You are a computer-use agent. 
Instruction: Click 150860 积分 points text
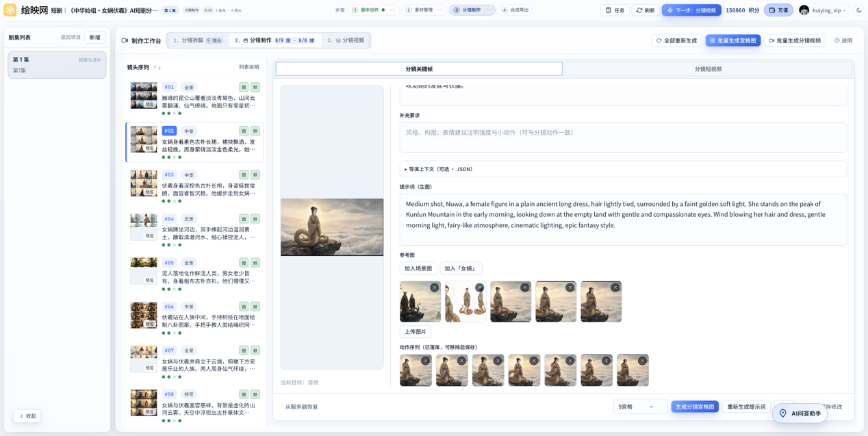(x=743, y=10)
